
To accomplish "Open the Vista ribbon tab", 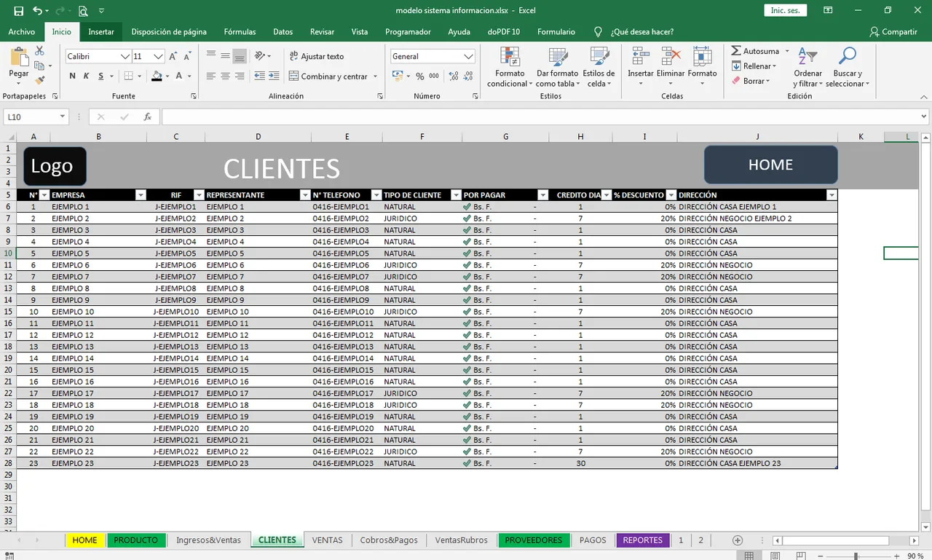I will [x=360, y=32].
